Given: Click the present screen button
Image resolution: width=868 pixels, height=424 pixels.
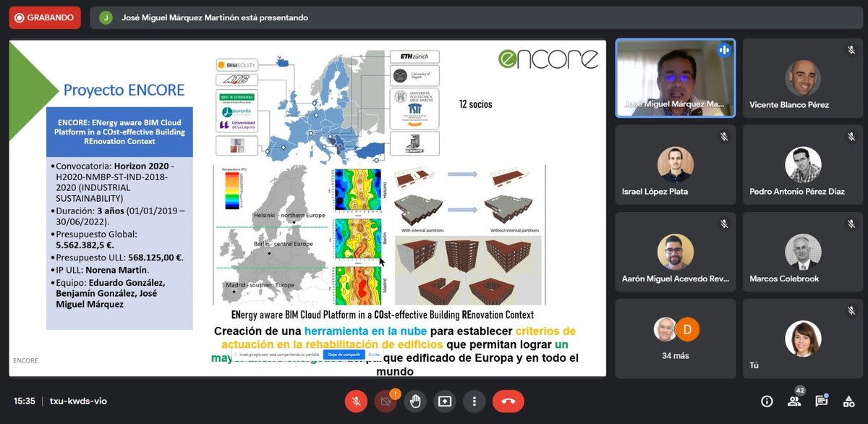Looking at the screenshot, I should [x=444, y=401].
